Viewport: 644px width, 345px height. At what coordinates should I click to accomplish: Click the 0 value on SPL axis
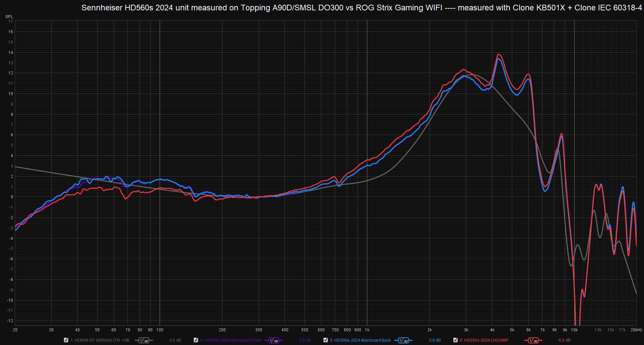12,197
